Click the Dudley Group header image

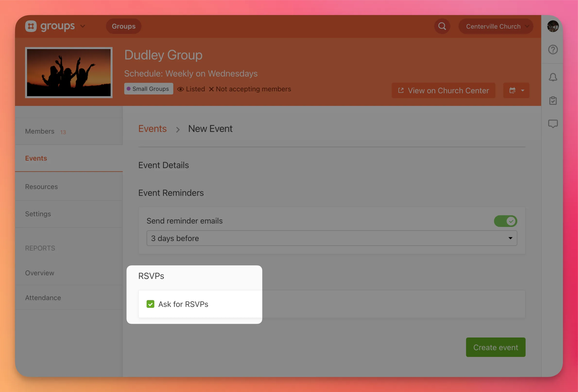(x=69, y=73)
